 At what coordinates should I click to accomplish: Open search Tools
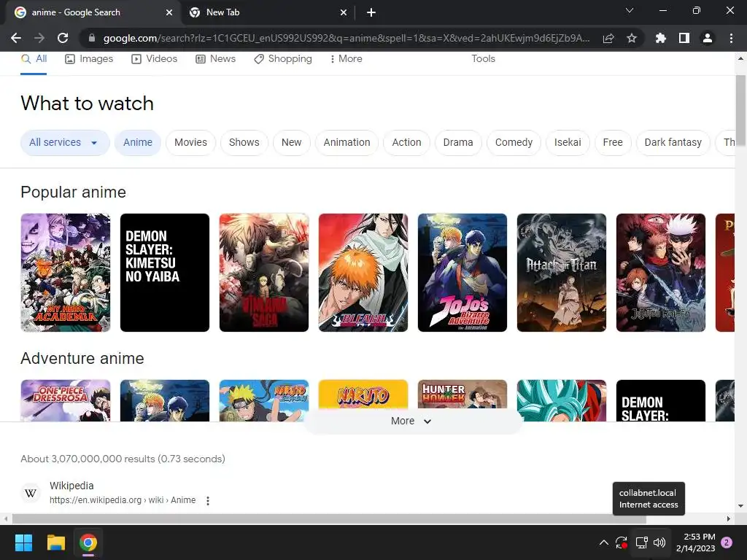[483, 59]
